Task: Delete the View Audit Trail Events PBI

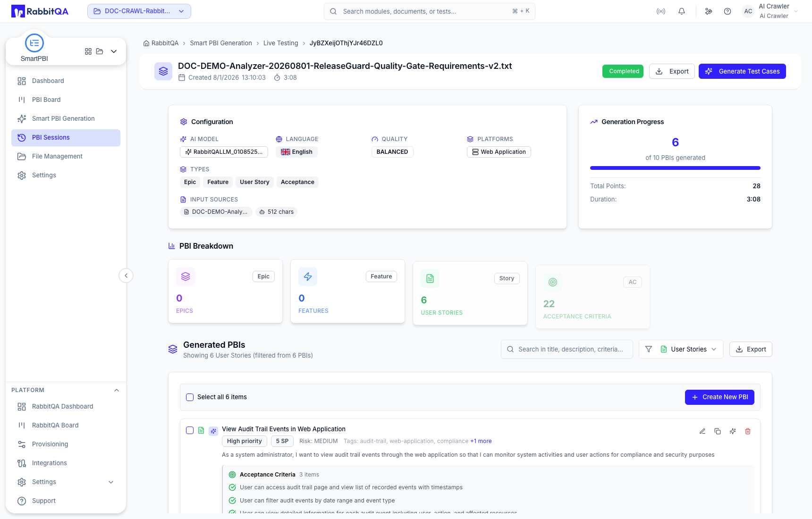Action: coord(748,431)
